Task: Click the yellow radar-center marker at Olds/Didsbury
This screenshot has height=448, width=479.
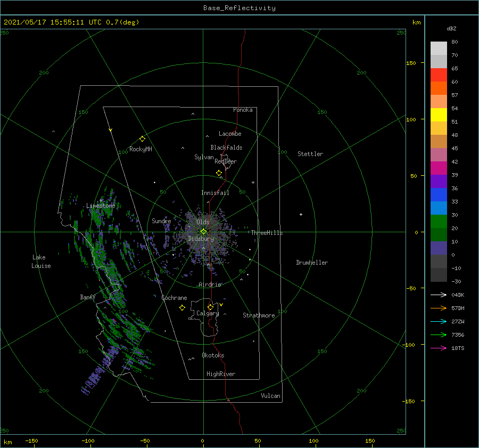Action: [x=203, y=232]
